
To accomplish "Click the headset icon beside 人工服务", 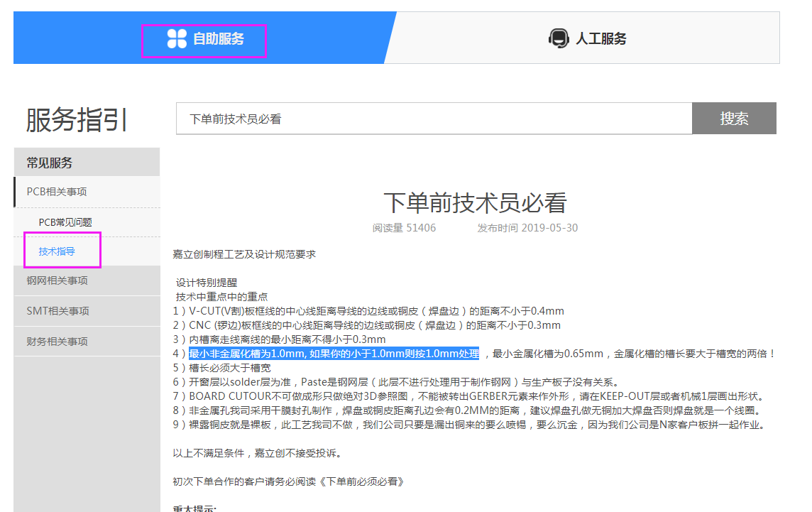I will [x=559, y=38].
